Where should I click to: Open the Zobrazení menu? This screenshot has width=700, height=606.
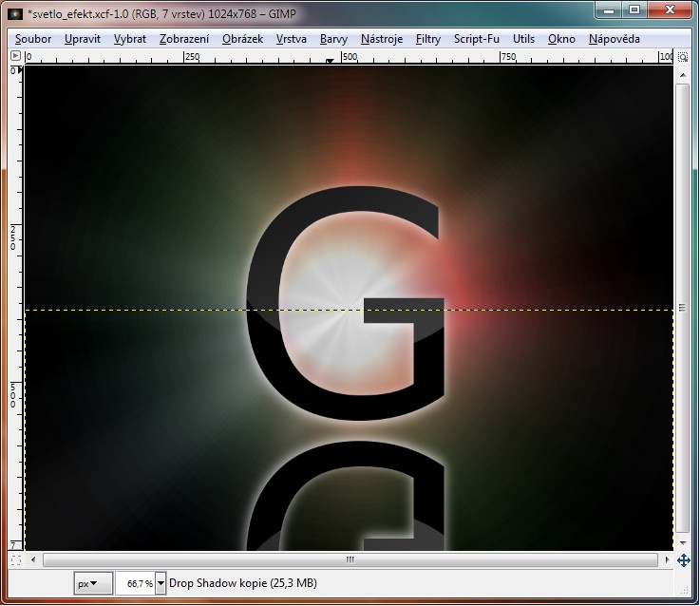[184, 39]
